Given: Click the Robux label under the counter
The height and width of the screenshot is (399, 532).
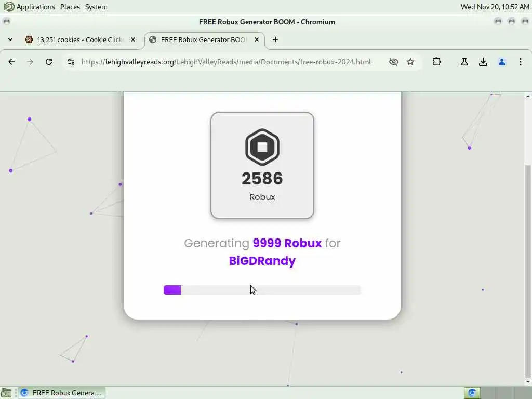Looking at the screenshot, I should (x=262, y=197).
